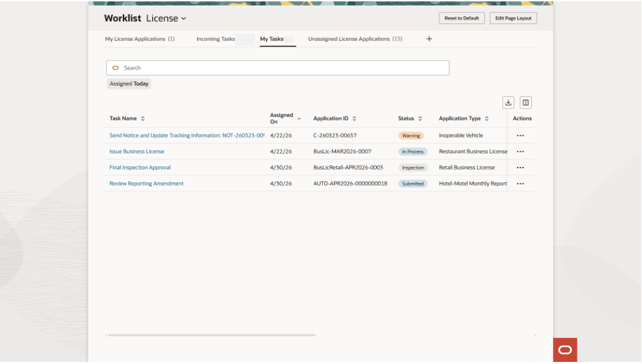The height and width of the screenshot is (364, 642).
Task: Click the Warning status badge
Action: [x=410, y=135]
